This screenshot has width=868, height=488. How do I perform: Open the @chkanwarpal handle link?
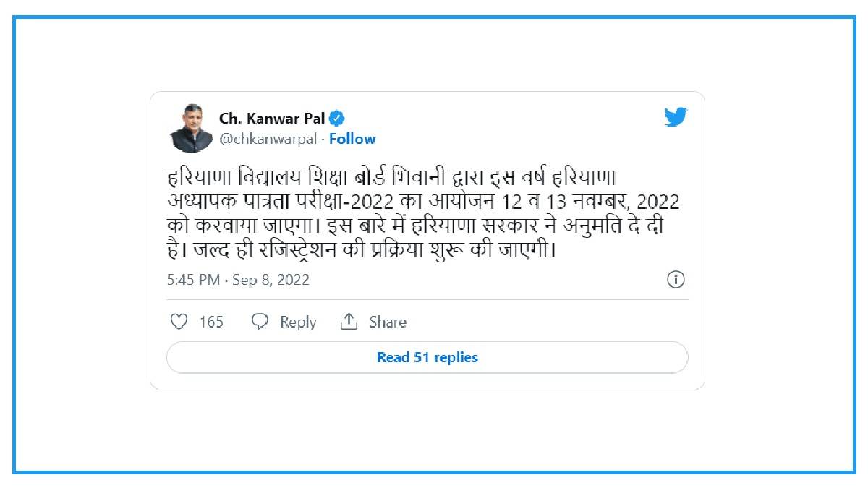[x=271, y=139]
